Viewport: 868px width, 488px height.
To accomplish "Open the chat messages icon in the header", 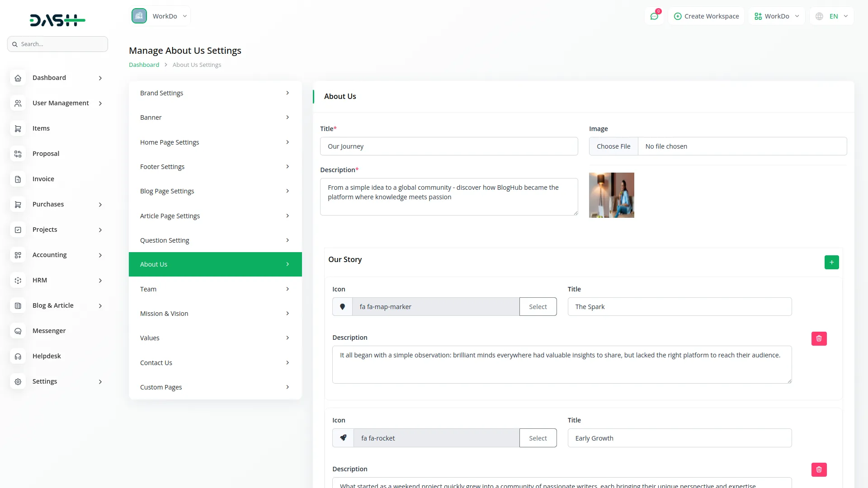I will click(654, 16).
